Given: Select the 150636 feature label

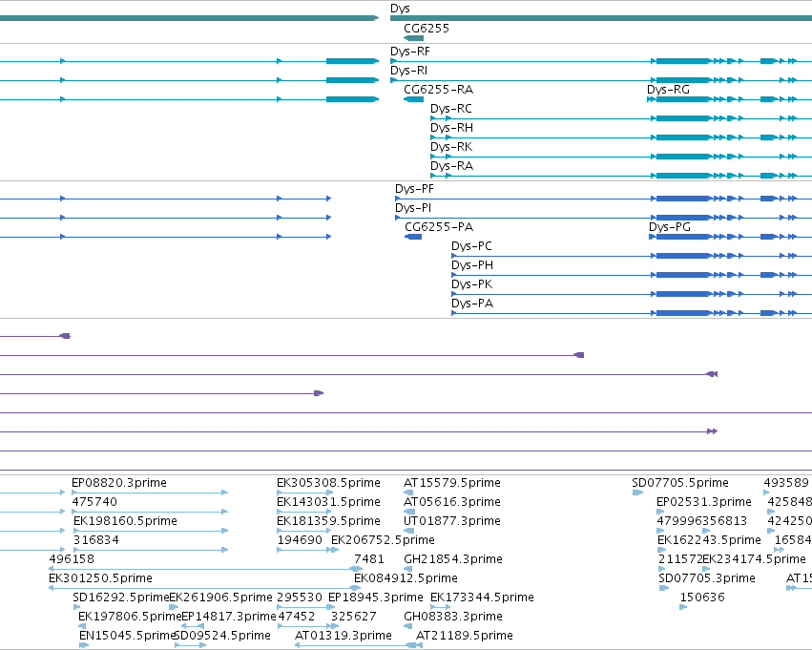Looking at the screenshot, I should coord(702,598).
